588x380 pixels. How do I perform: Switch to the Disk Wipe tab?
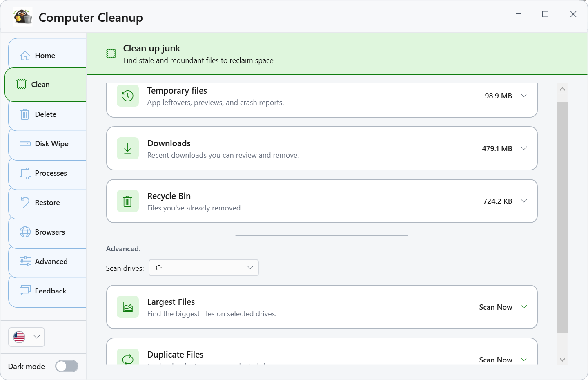coord(47,144)
